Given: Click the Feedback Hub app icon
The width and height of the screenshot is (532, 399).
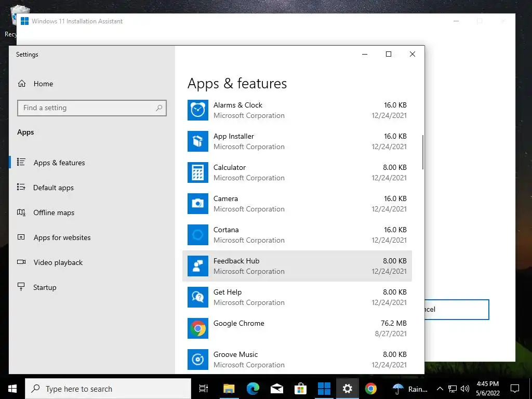Looking at the screenshot, I should 198,266.
